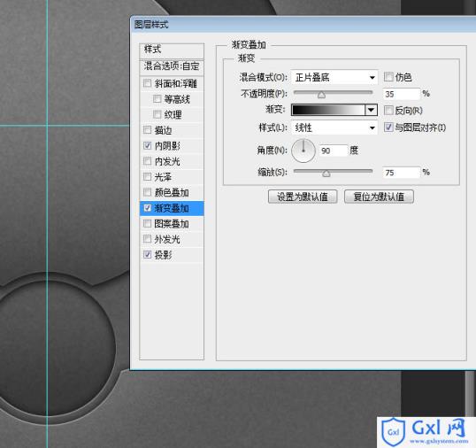Open the 光泽 settings entry
Viewport: 476px width, 448px height.
tap(164, 177)
